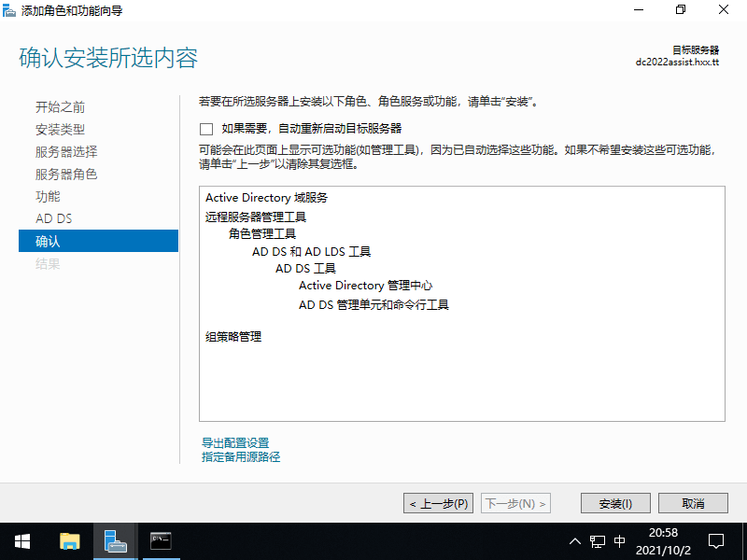Enable auto-restart target server checkbox
This screenshot has height=560, width=747.
pyautogui.click(x=206, y=129)
